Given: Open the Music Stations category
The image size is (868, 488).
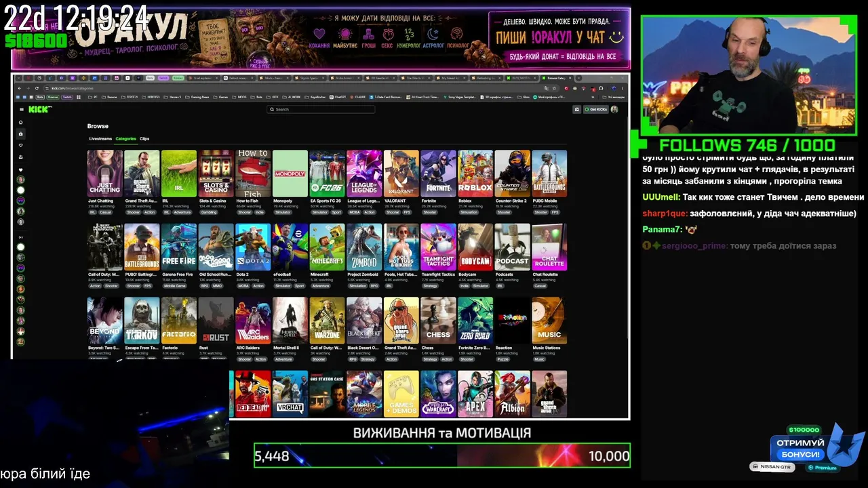Looking at the screenshot, I should click(x=549, y=321).
